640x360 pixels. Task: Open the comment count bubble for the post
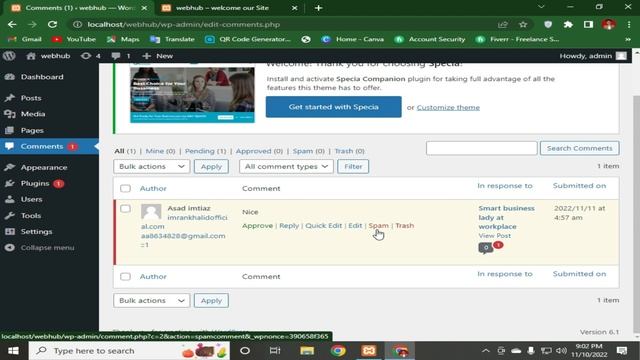pyautogui.click(x=486, y=248)
